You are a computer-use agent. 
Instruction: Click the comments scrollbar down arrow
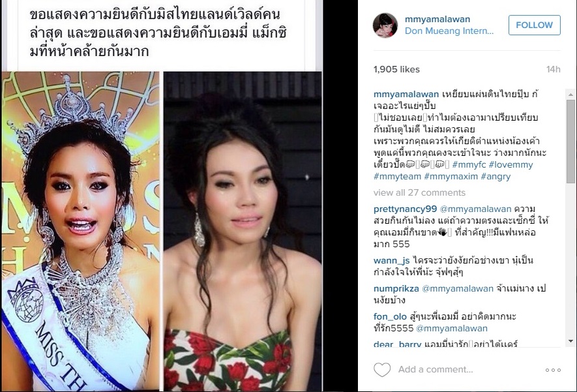(570, 341)
